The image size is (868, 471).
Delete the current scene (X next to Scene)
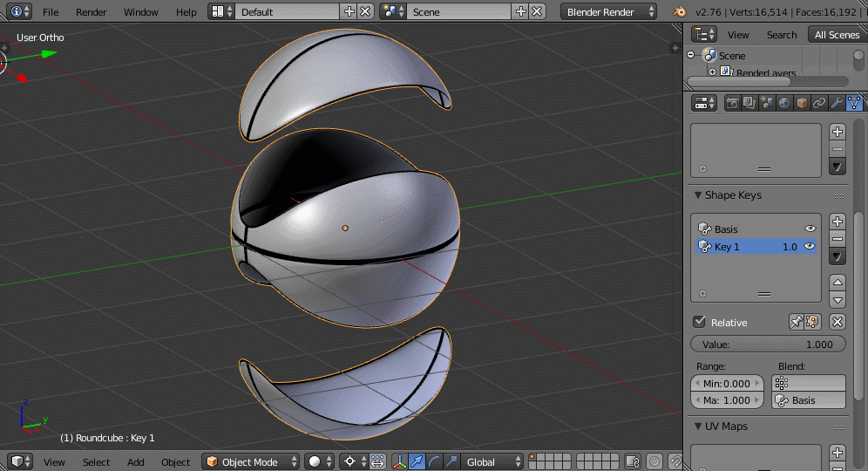(537, 11)
